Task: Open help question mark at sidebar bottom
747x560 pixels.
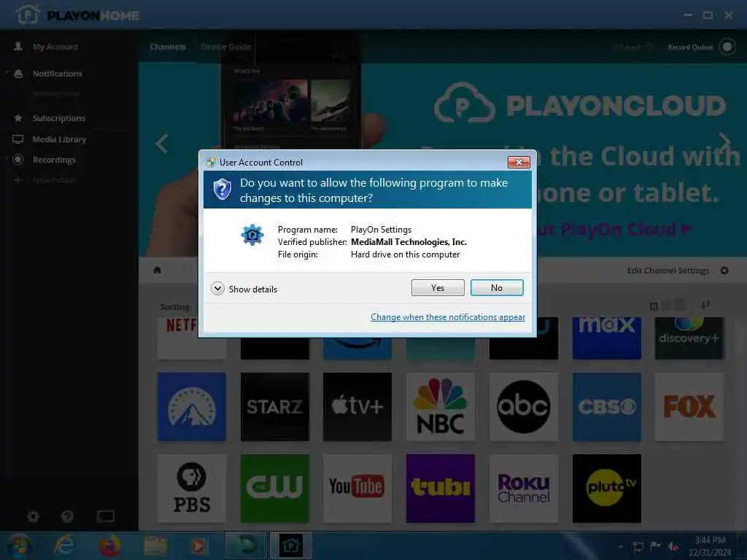Action: click(67, 516)
